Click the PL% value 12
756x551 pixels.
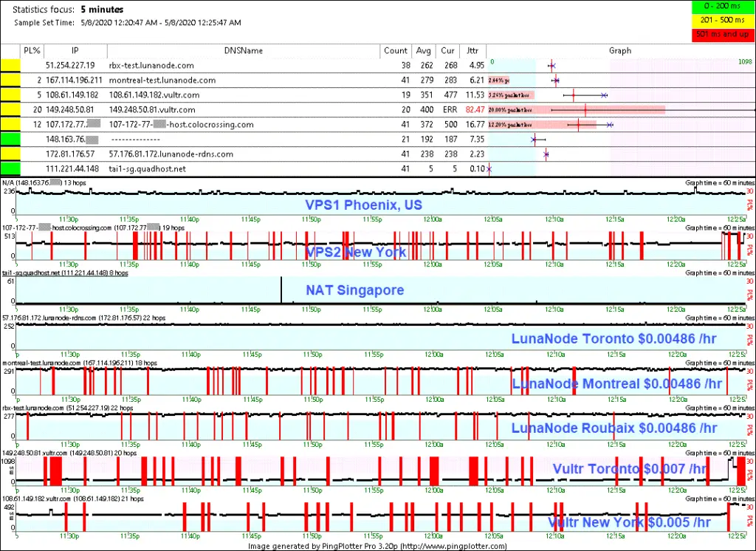click(38, 125)
